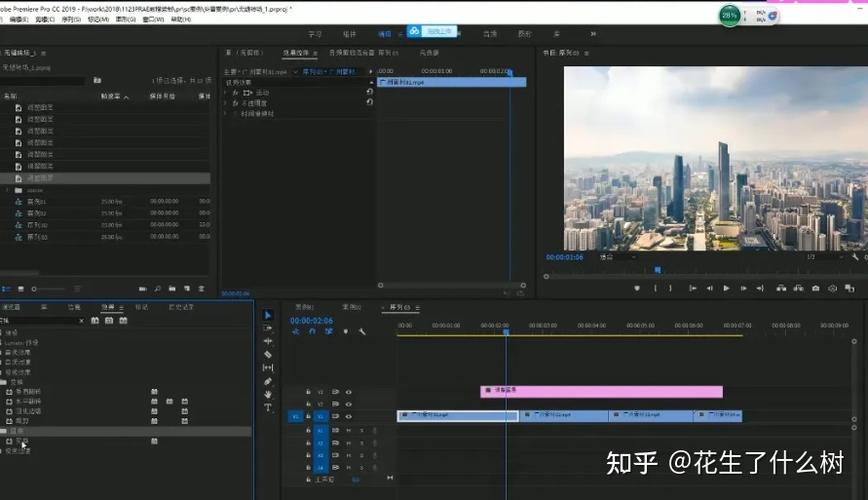
Task: Select the Pen tool
Action: [x=268, y=381]
